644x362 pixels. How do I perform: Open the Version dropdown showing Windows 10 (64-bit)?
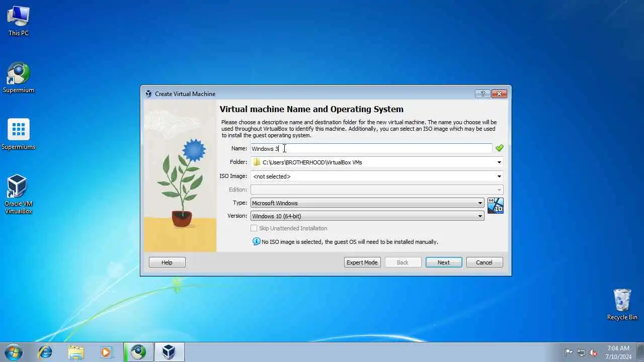pos(367,216)
